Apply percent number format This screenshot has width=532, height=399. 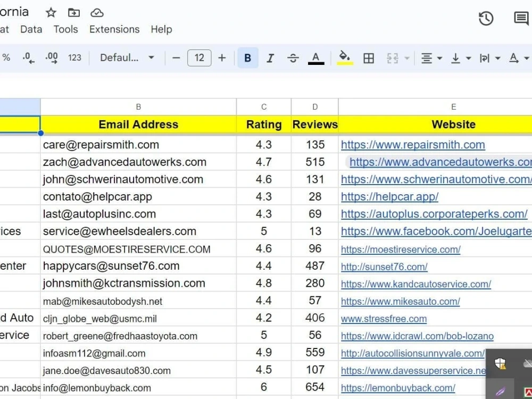click(x=6, y=57)
